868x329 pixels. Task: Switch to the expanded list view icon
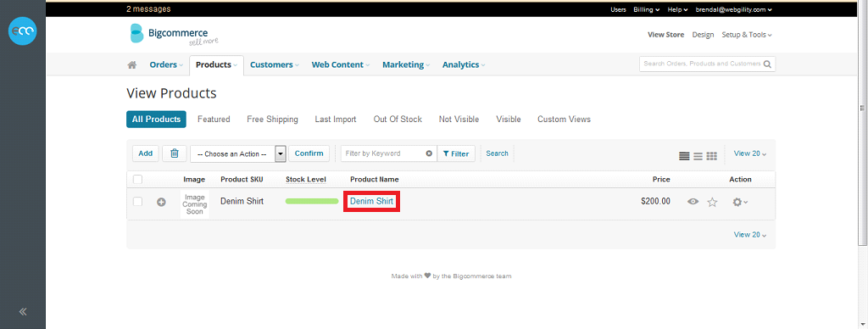pos(684,156)
